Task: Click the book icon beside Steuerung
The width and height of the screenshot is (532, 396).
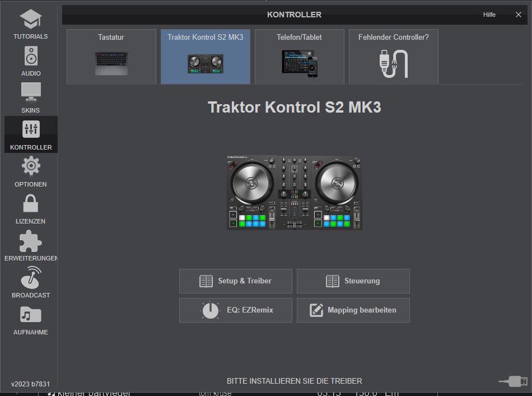Action: point(333,281)
